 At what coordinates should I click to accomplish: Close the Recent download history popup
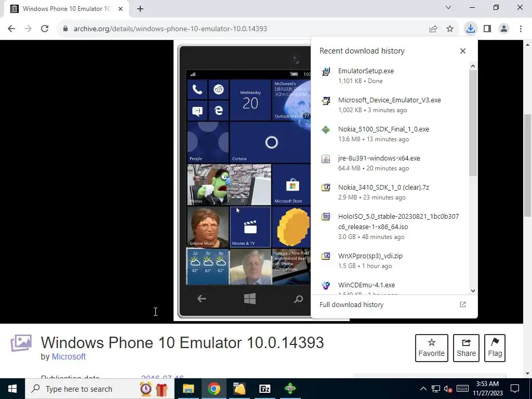[463, 51]
